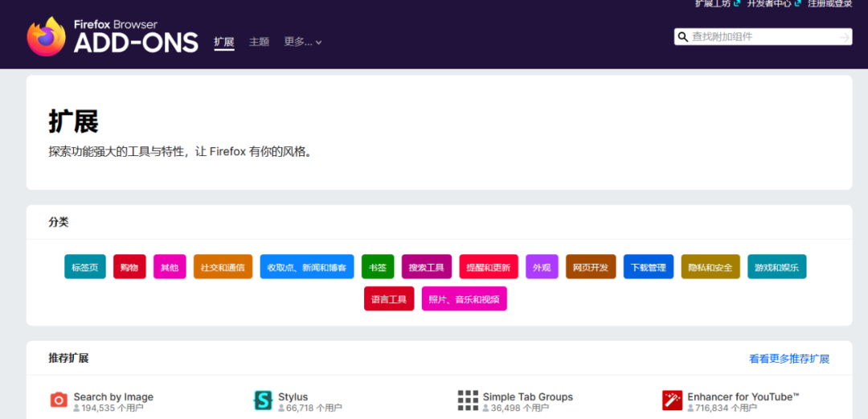Image resolution: width=868 pixels, height=419 pixels.
Task: Open the Stylus extension title
Action: coord(293,396)
